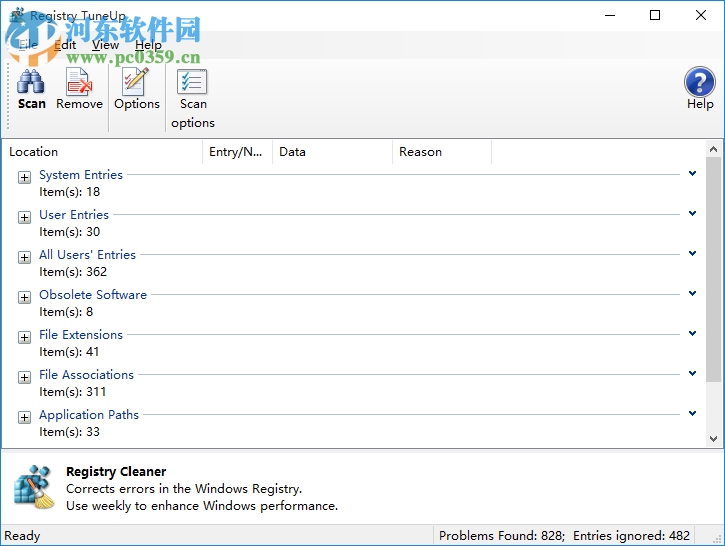This screenshot has height=546, width=725.
Task: Expand the File Extensions group
Action: (25, 337)
